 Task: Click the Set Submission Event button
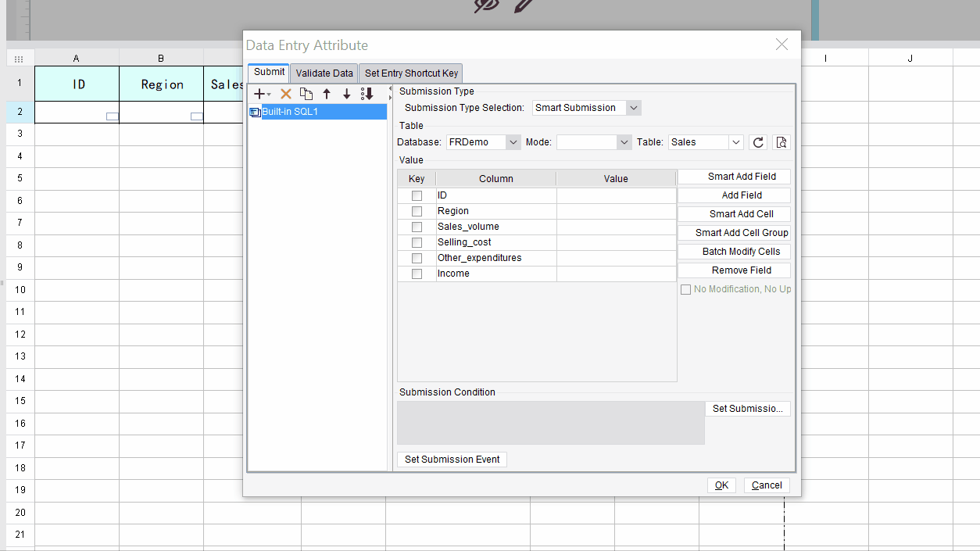point(452,460)
